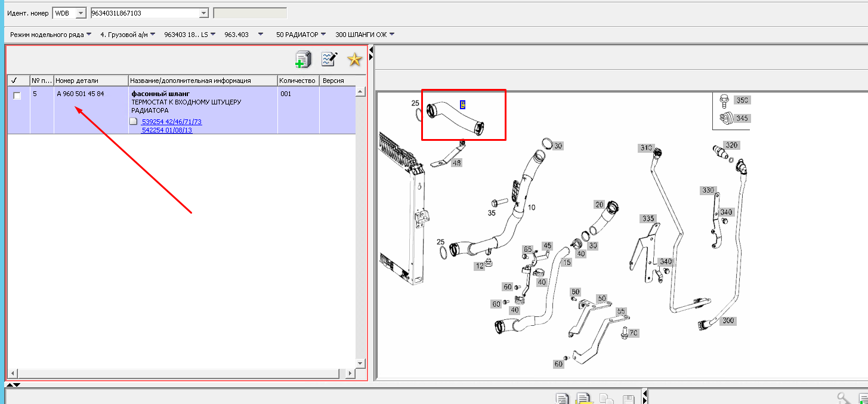Click the grayed floppy disk save icon

(x=628, y=399)
